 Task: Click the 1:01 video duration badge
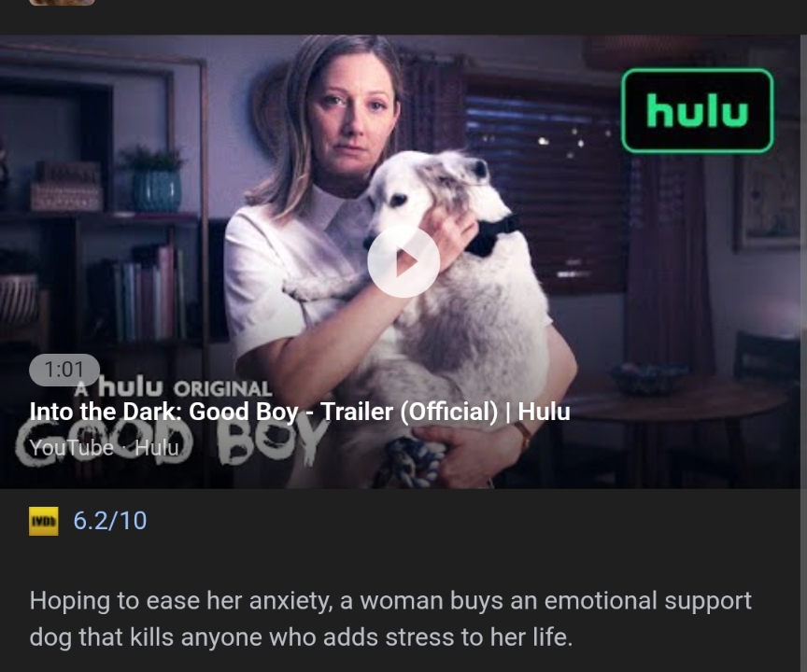64,370
